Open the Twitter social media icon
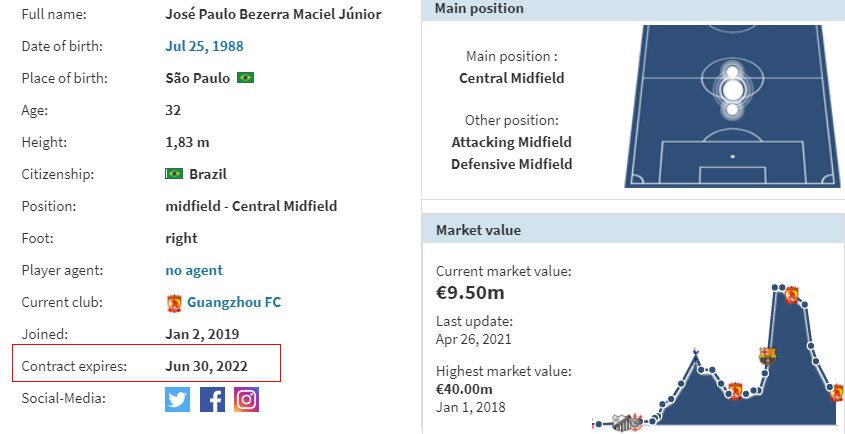This screenshot has height=434, width=845. pos(177,399)
